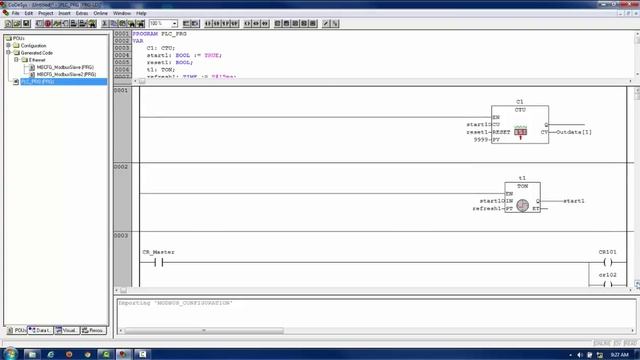Click the volume speaker tray icon
Viewport: 640px width, 360px height.
(580, 355)
